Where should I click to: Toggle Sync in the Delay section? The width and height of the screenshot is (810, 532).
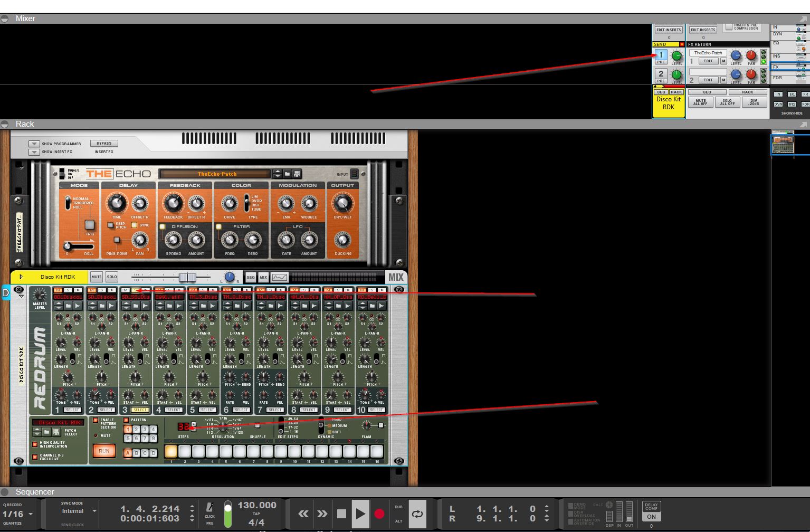point(134,225)
